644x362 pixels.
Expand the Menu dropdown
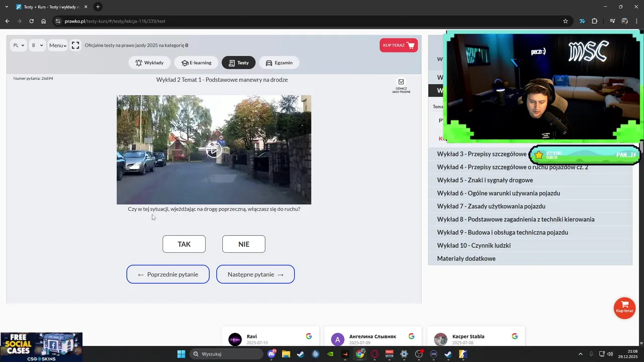(58, 45)
